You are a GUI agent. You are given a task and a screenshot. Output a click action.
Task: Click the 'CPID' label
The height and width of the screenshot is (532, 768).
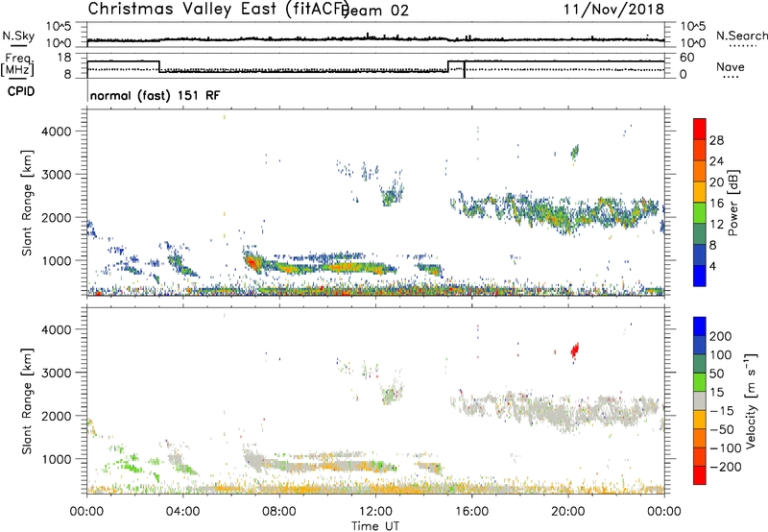21,91
